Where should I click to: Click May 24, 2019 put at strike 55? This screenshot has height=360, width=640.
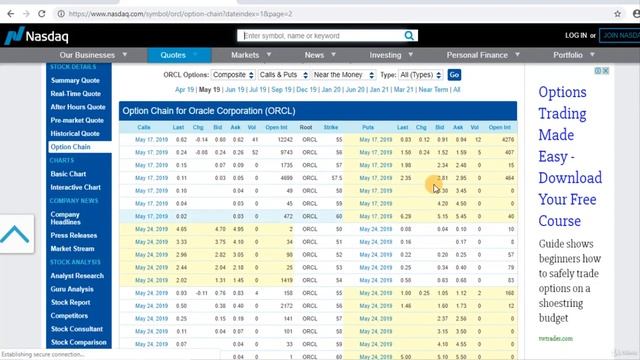376,293
